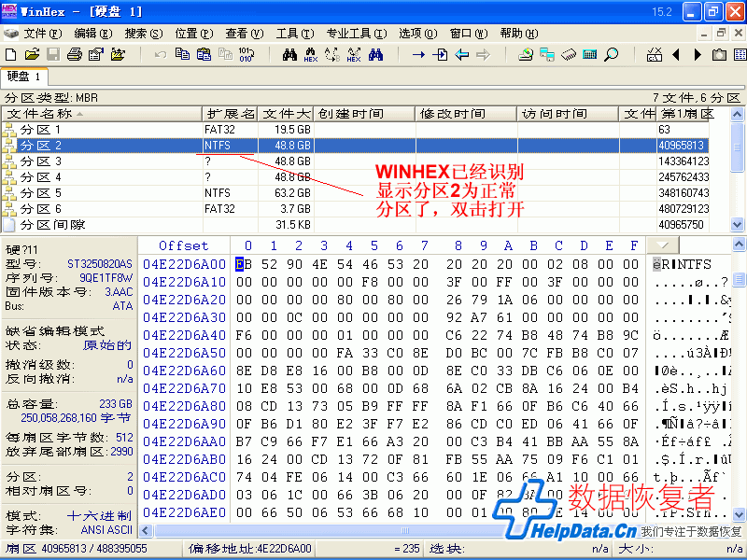
Task: Open a file with the folder icon
Action: tap(32, 54)
